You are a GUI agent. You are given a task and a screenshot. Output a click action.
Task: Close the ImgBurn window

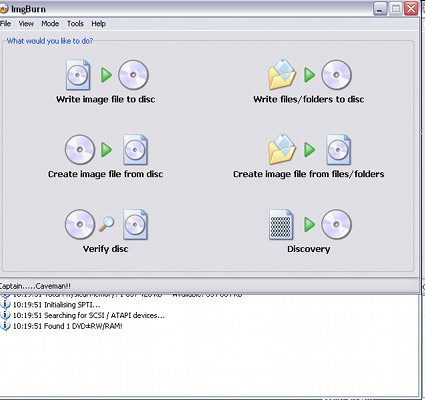(411, 9)
